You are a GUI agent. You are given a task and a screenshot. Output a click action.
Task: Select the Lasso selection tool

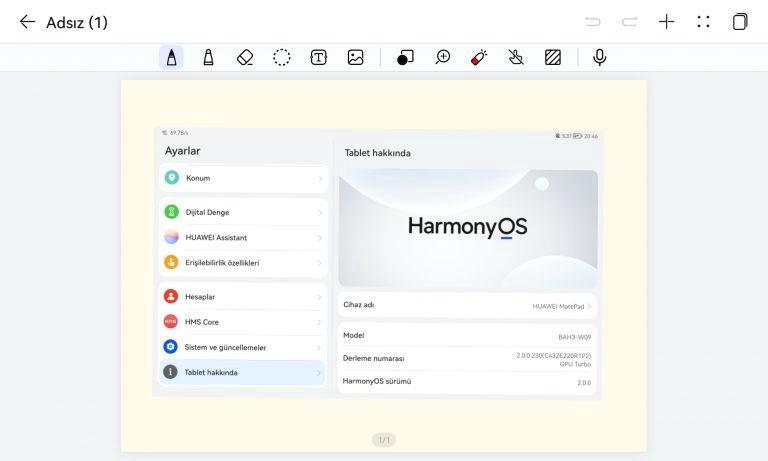coord(282,57)
